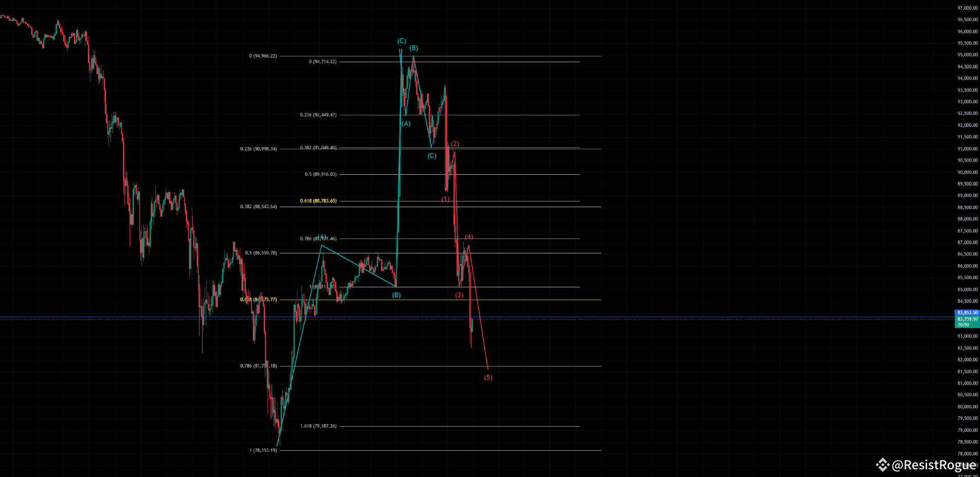Click the Binance diamond logo watermark icon
The width and height of the screenshot is (980, 477).
883,465
